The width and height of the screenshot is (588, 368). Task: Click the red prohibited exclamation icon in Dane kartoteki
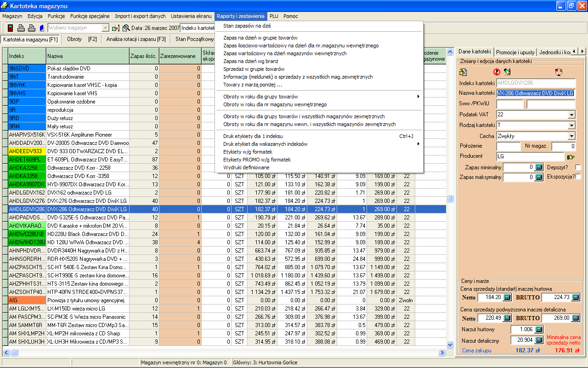tap(496, 72)
